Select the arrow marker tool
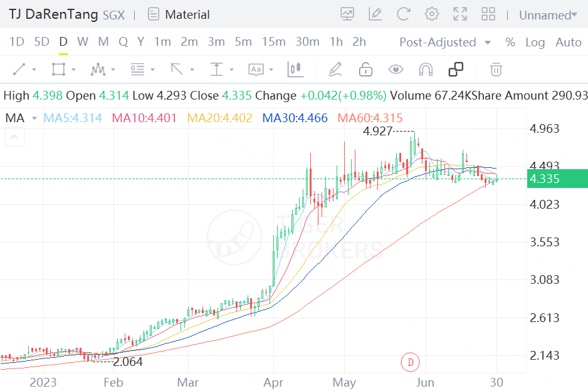Viewport: 588px width, 391px height. pos(177,70)
